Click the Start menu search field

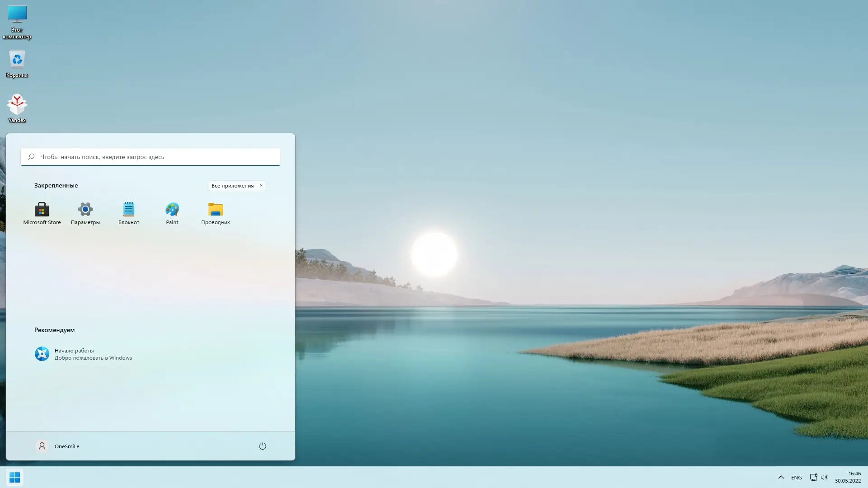150,157
